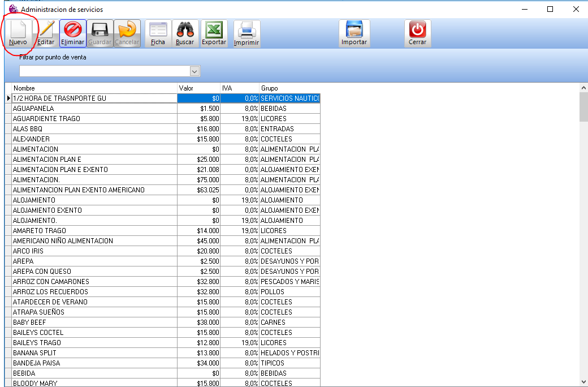Image resolution: width=588 pixels, height=387 pixels.
Task: Open the Importar folder icon
Action: 354,33
